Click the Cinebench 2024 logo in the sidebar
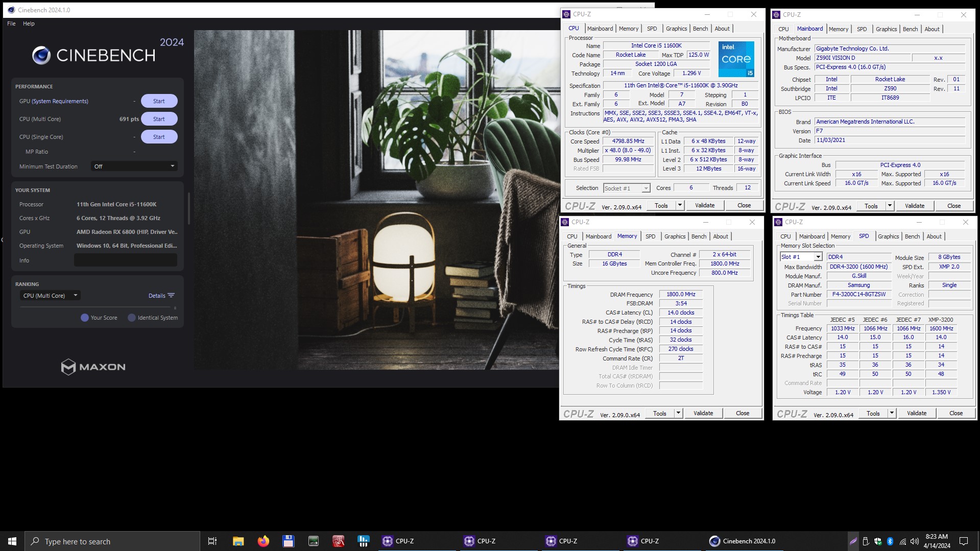Image resolution: width=980 pixels, height=551 pixels. 107,52
